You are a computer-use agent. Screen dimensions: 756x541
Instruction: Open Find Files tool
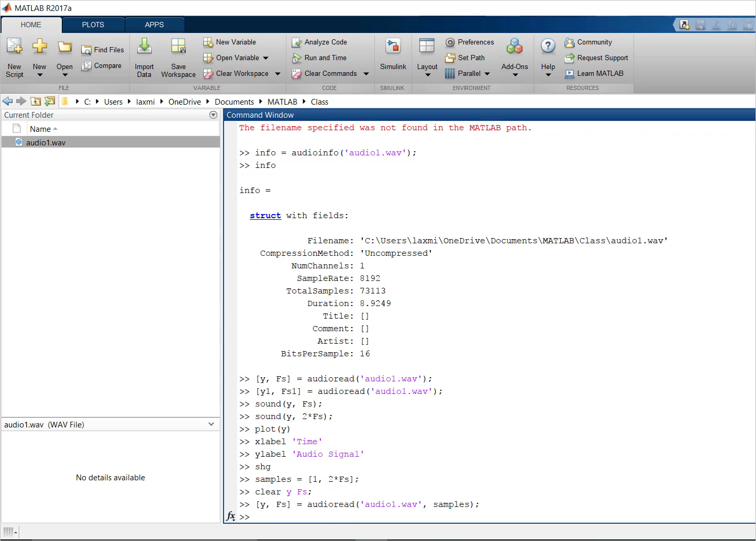[x=103, y=50]
